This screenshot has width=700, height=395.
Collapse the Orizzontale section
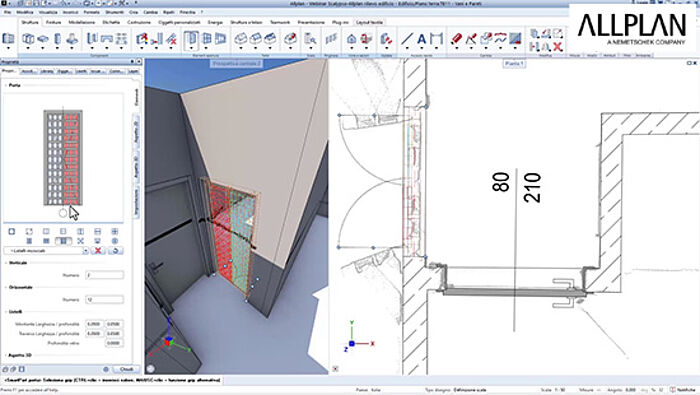click(x=6, y=287)
